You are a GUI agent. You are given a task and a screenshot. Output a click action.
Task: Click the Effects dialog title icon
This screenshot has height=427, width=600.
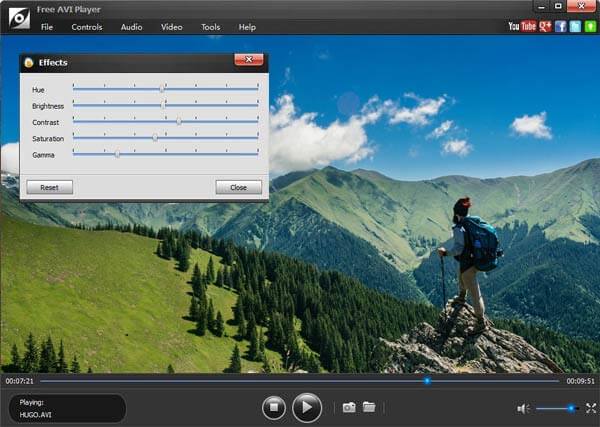(29, 62)
